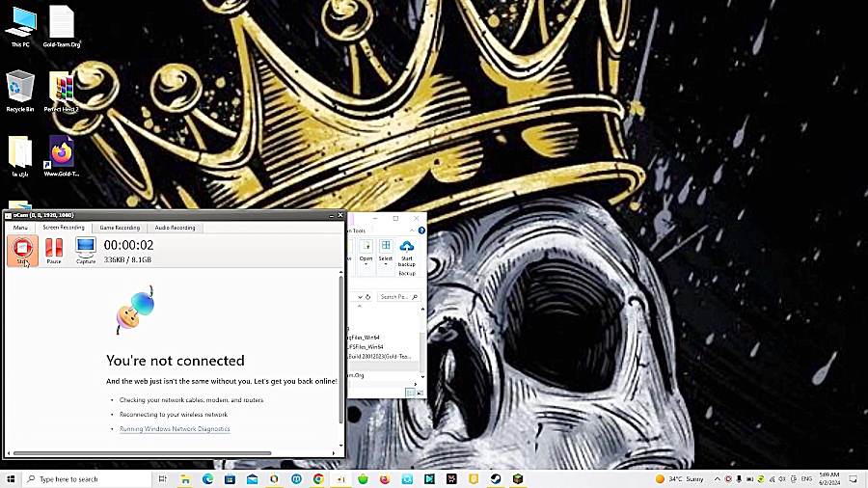Open the This PC desktop icon
Viewport: 868px width, 488px height.
[20, 27]
